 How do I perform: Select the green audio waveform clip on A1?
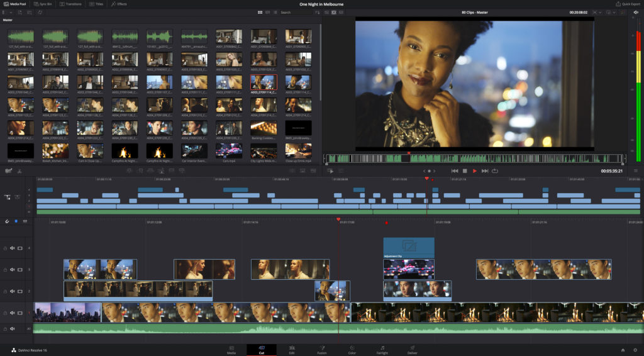coord(338,328)
